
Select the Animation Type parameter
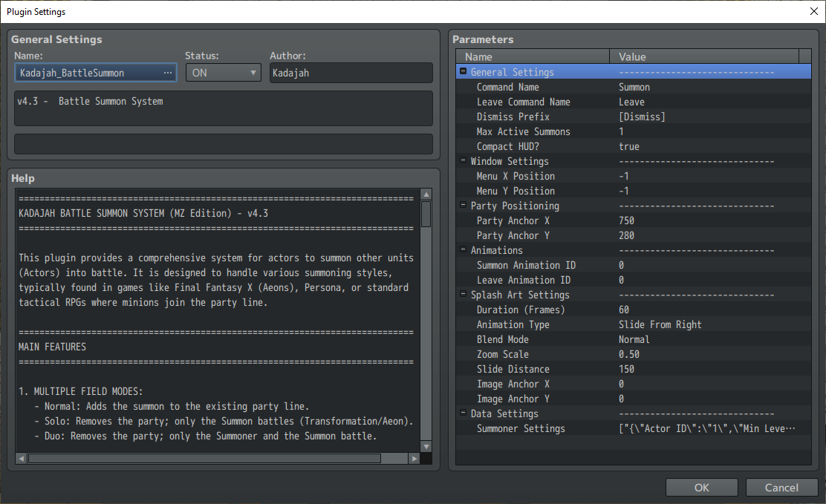coord(633,324)
